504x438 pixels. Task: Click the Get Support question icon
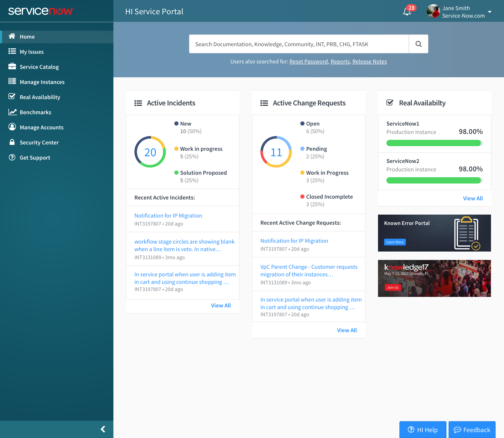click(x=12, y=157)
